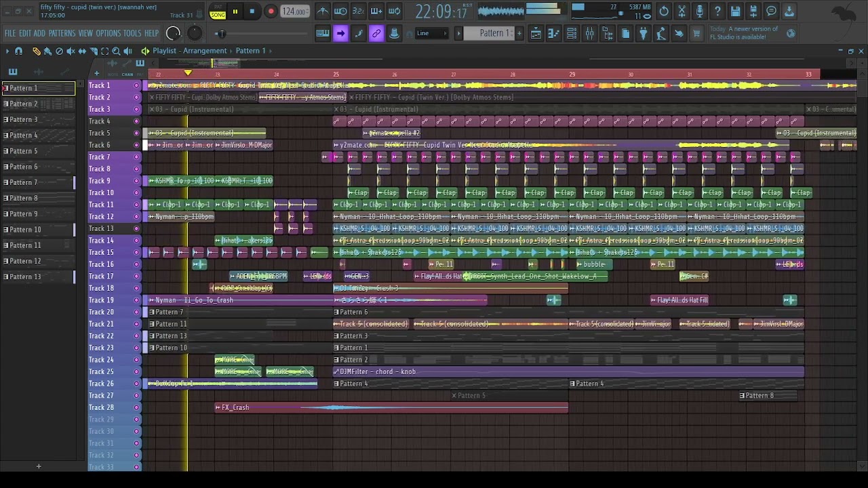This screenshot has width=868, height=488.
Task: Open the content library shopping cart
Action: pos(696,33)
